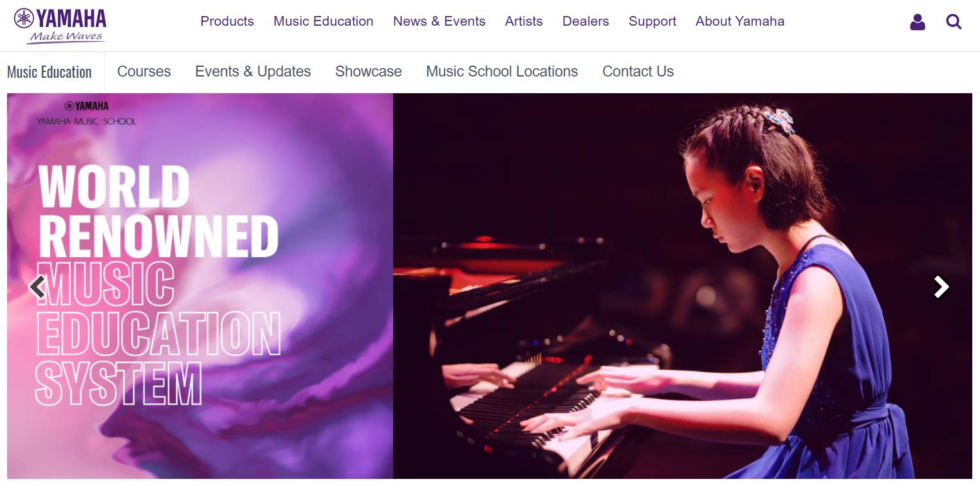
Task: Open the Showcase tab
Action: (369, 71)
